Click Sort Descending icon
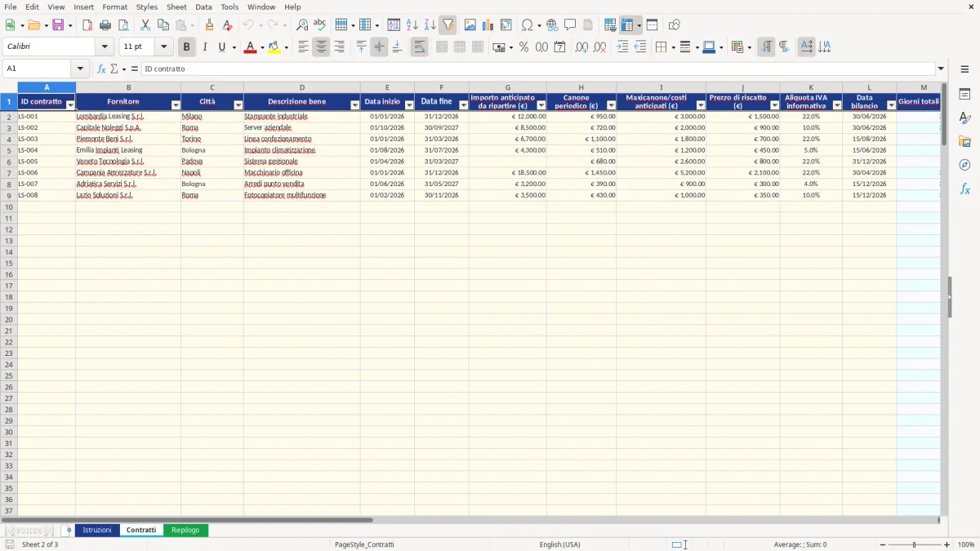980x551 pixels. (x=430, y=25)
